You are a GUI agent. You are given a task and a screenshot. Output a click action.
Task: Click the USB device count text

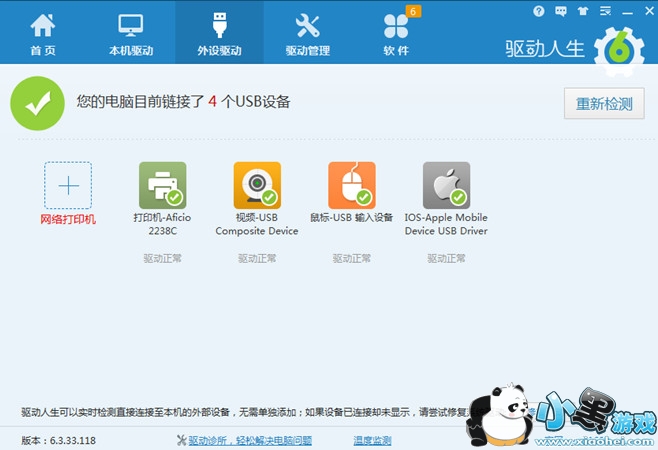coord(183,102)
